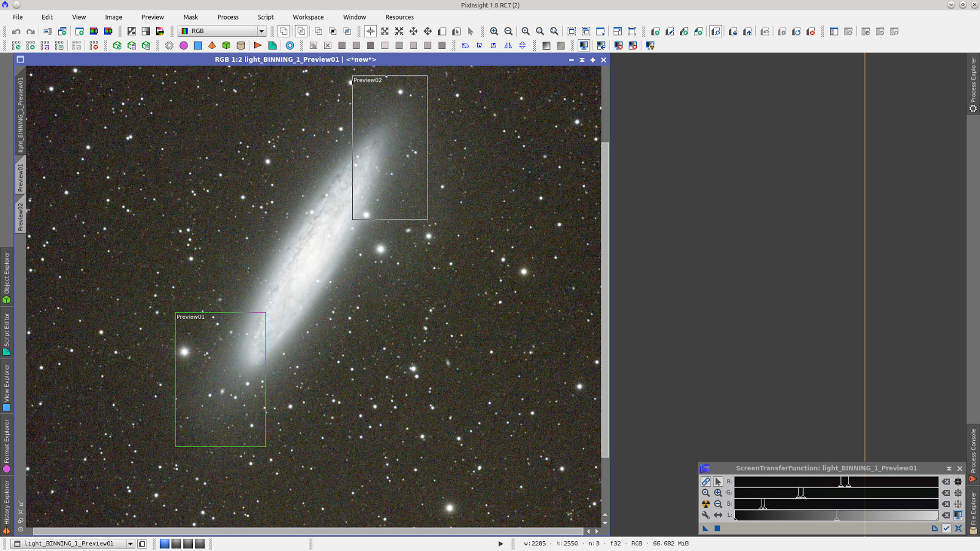
Task: Click the image window's horizontal scrollbar
Action: (x=306, y=532)
